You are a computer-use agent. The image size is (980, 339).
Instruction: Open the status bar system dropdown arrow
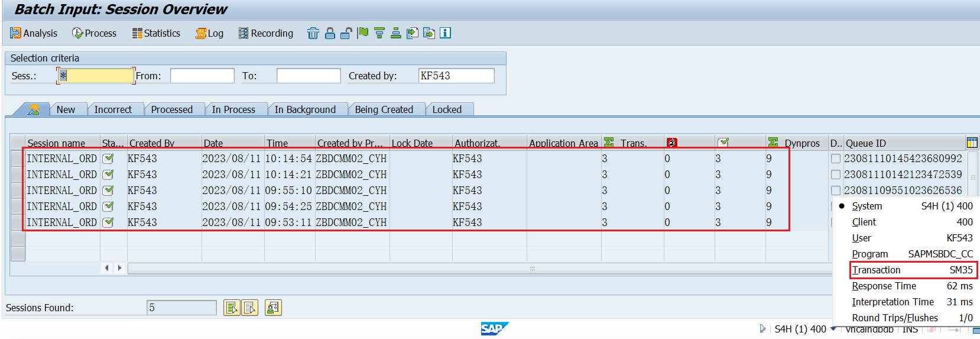[833, 329]
